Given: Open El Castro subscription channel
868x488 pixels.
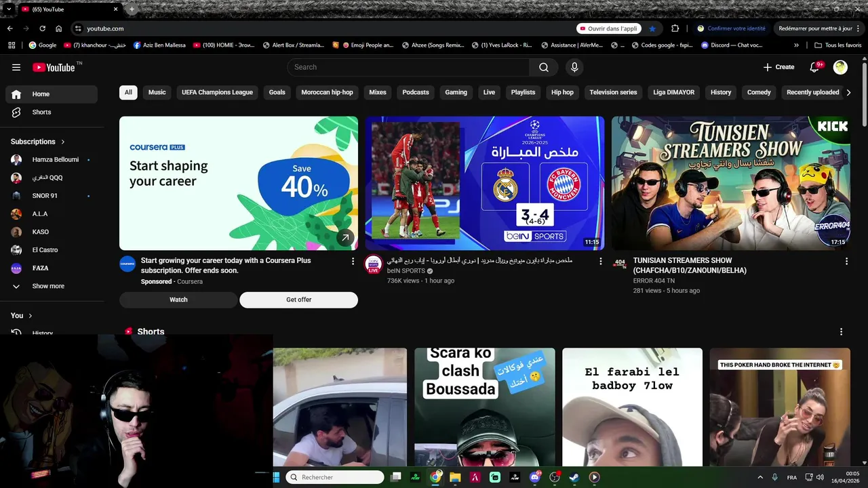Looking at the screenshot, I should click(x=52, y=250).
